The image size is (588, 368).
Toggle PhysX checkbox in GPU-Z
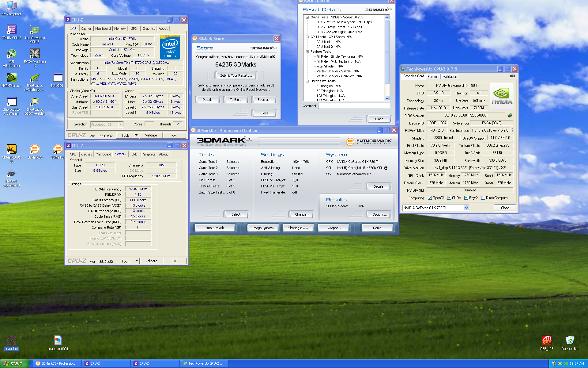(x=466, y=198)
